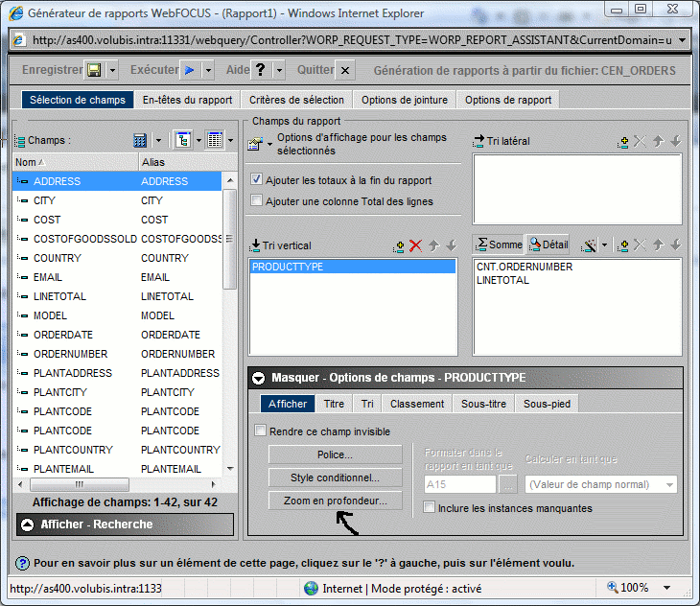The height and width of the screenshot is (606, 700).
Task: Switch to En-têtes du rapport tab
Action: tap(188, 100)
